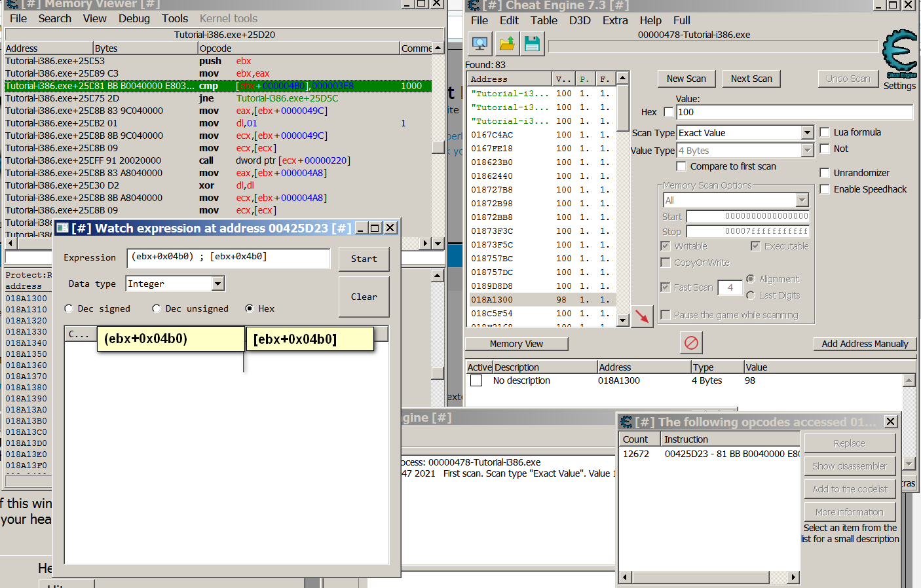Start the watch expression
This screenshot has height=588, width=921.
(364, 259)
